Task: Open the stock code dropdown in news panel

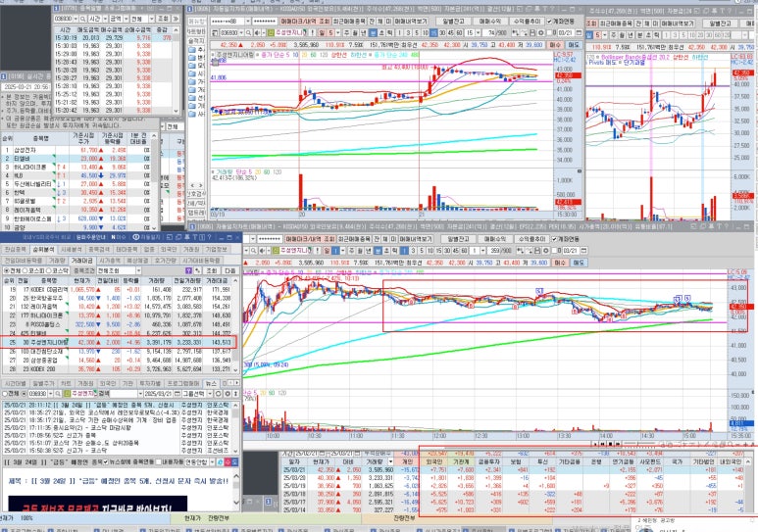Action: point(51,394)
